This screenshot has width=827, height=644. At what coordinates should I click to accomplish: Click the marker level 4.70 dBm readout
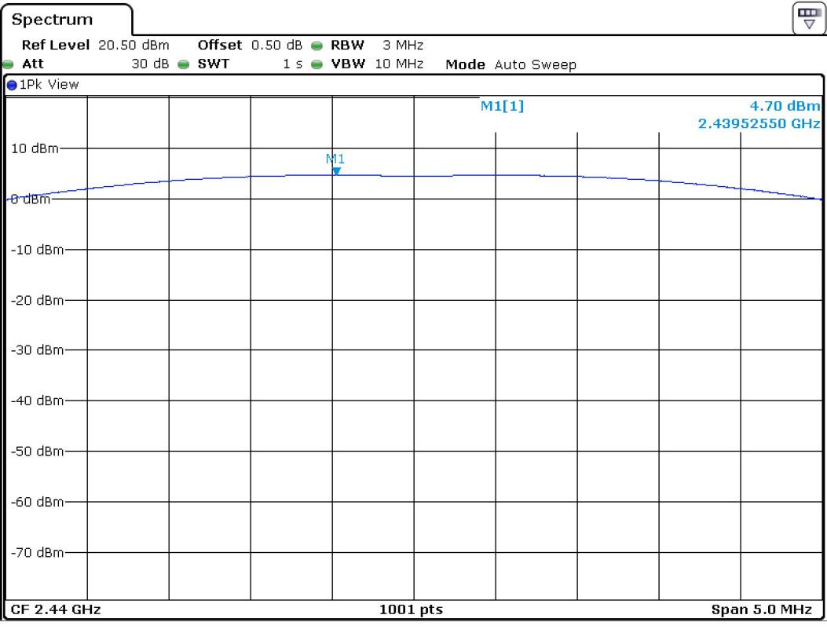click(x=785, y=106)
